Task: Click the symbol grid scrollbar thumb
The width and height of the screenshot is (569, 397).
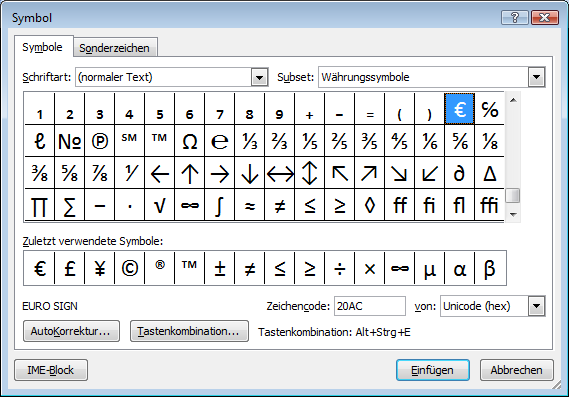Action: coord(513,196)
